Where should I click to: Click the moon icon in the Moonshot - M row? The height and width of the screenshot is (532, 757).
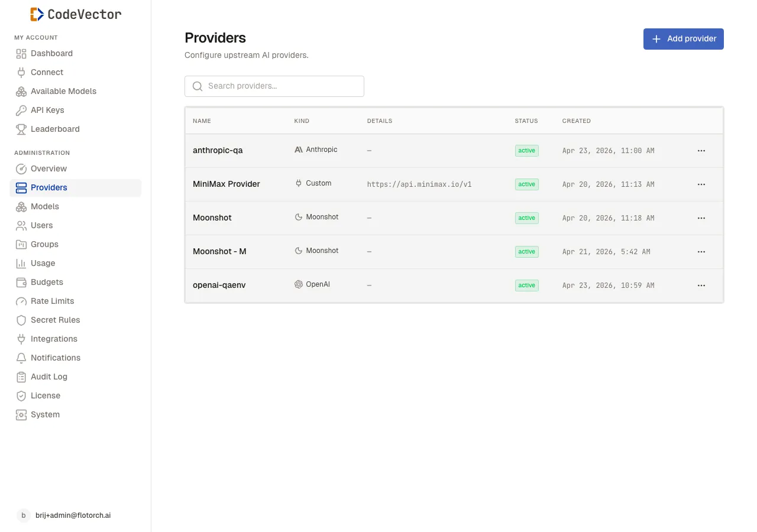click(299, 251)
